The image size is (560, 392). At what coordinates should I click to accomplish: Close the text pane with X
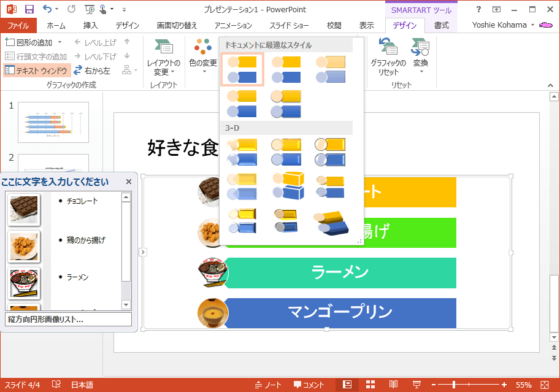coord(129,182)
